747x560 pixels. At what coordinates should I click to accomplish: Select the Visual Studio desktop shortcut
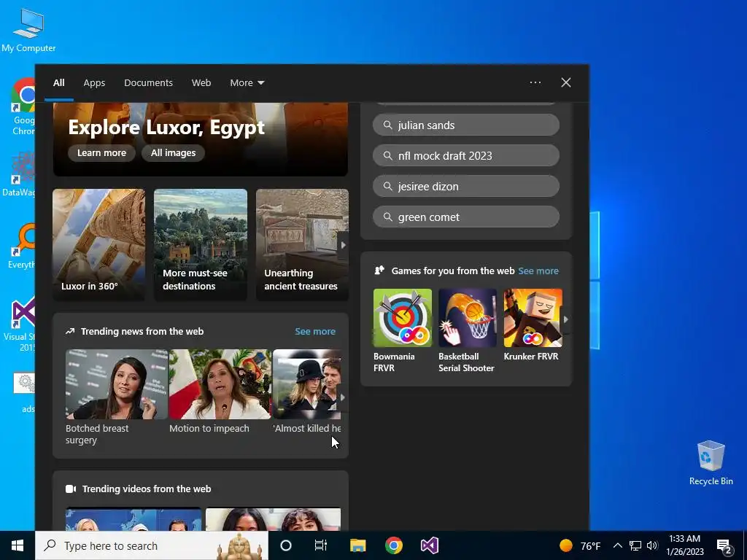(23, 324)
